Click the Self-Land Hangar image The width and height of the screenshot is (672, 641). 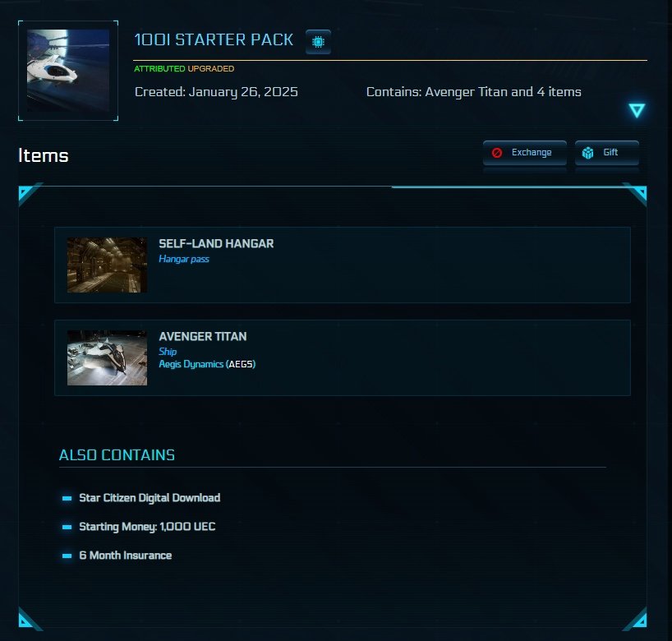click(107, 265)
